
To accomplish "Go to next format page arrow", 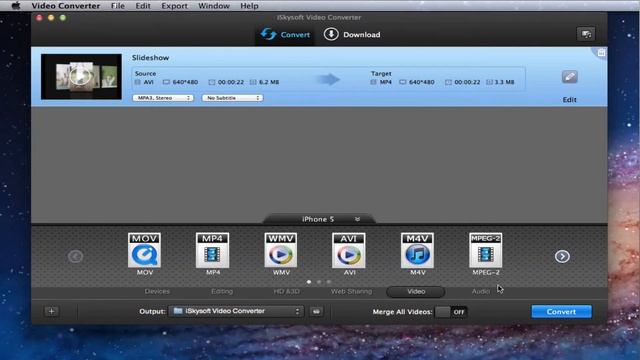I will point(562,256).
